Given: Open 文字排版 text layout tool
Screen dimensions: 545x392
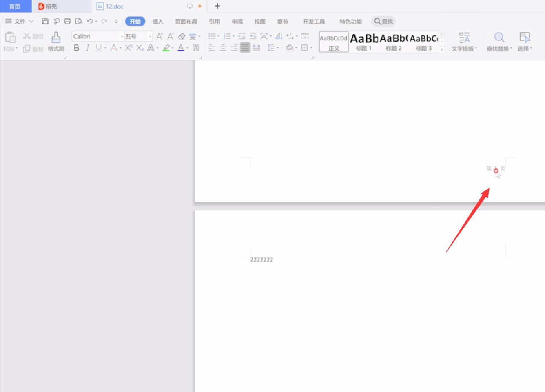Looking at the screenshot, I should (x=464, y=42).
